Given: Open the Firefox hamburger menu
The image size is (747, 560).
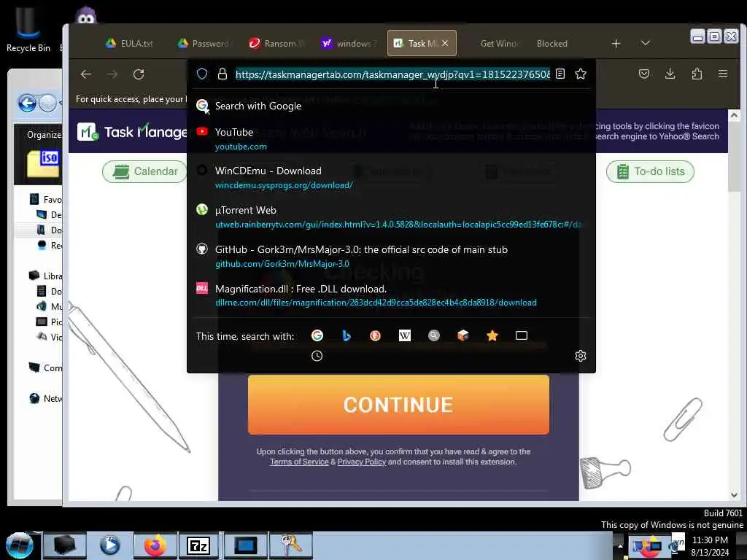Looking at the screenshot, I should point(723,74).
